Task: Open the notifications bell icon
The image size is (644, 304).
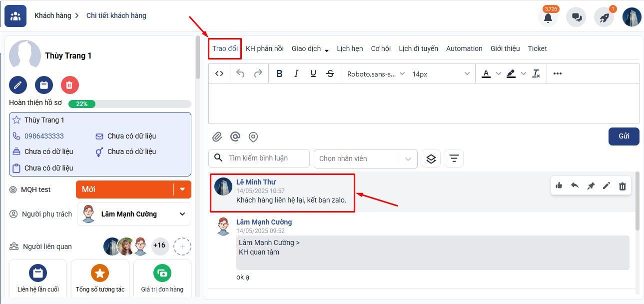Action: (548, 17)
